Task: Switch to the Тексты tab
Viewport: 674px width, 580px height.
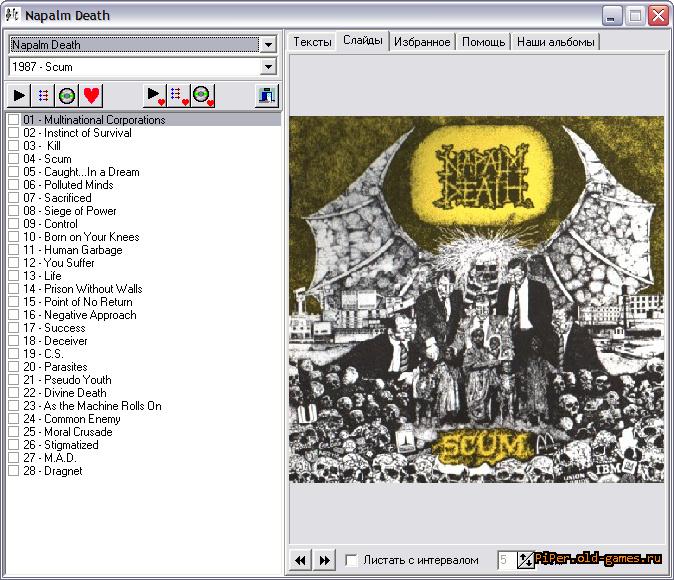Action: tap(312, 42)
